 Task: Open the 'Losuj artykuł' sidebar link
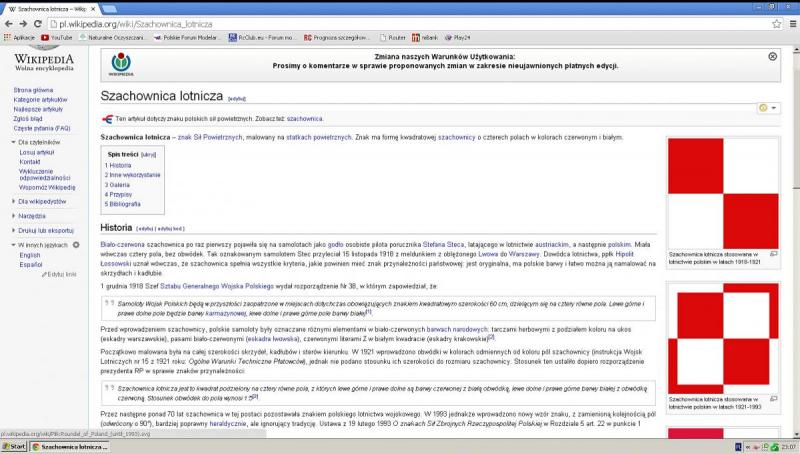38,152
